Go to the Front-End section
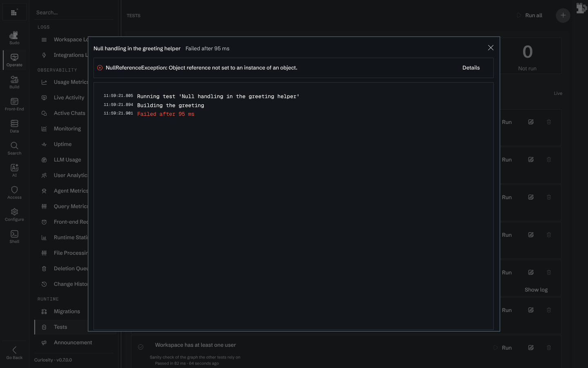 pos(14,104)
